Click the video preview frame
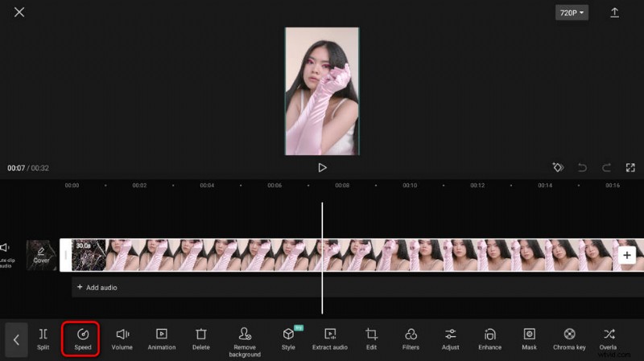The image size is (644, 361). (322, 91)
